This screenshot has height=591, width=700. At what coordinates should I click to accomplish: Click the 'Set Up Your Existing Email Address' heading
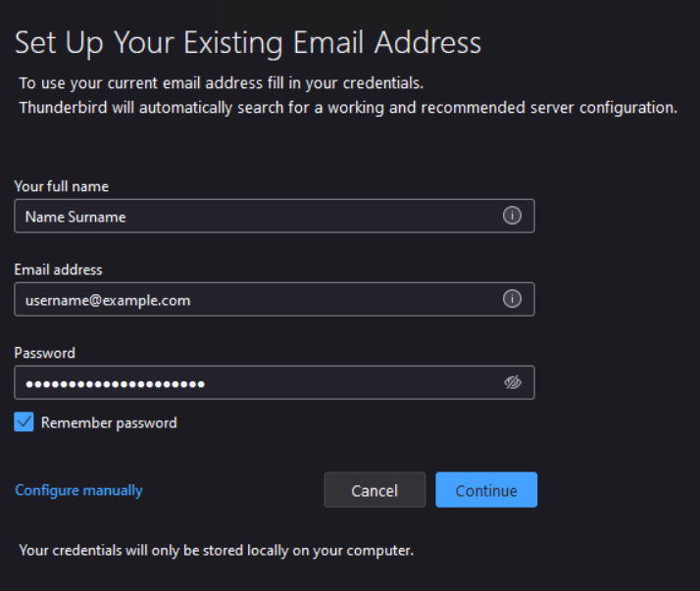tap(248, 42)
